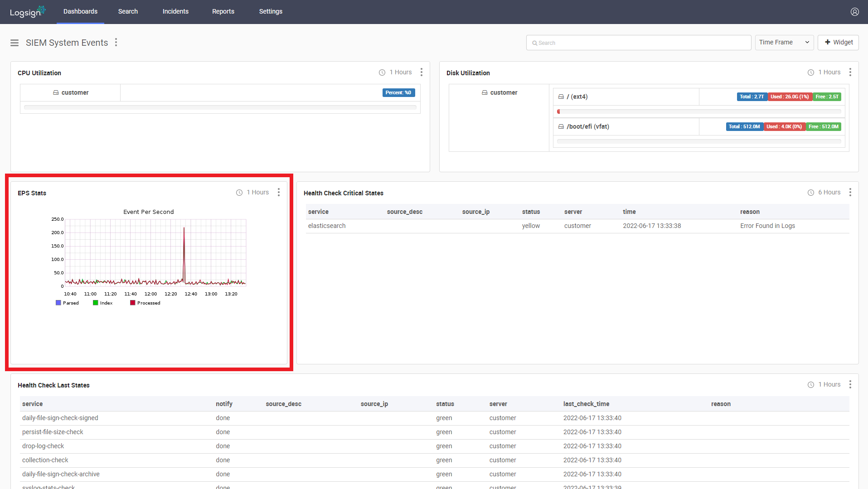This screenshot has width=868, height=489.
Task: Open the user profile icon
Action: [x=854, y=12]
